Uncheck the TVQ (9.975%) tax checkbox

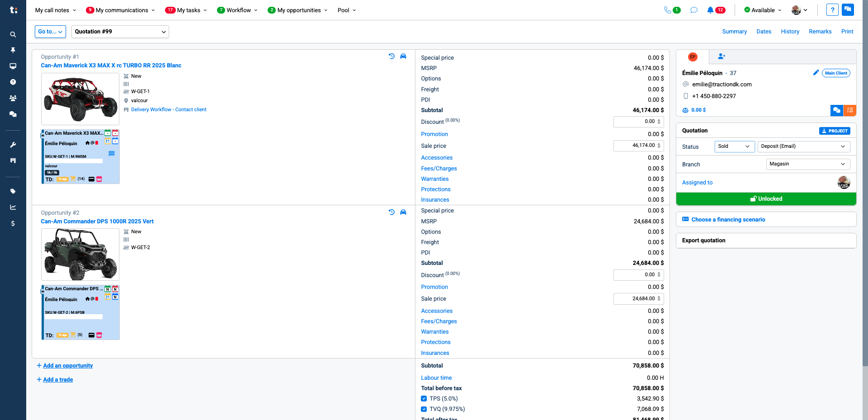coord(424,409)
